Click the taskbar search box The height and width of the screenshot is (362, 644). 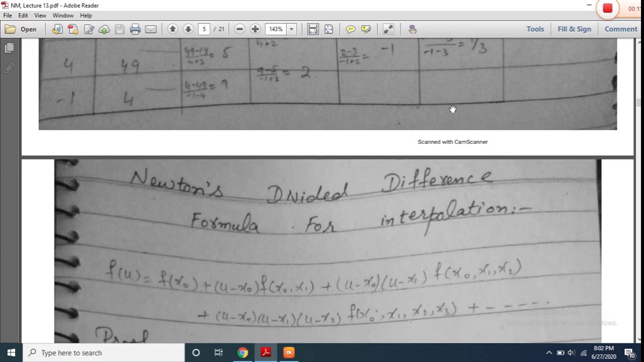[104, 353]
